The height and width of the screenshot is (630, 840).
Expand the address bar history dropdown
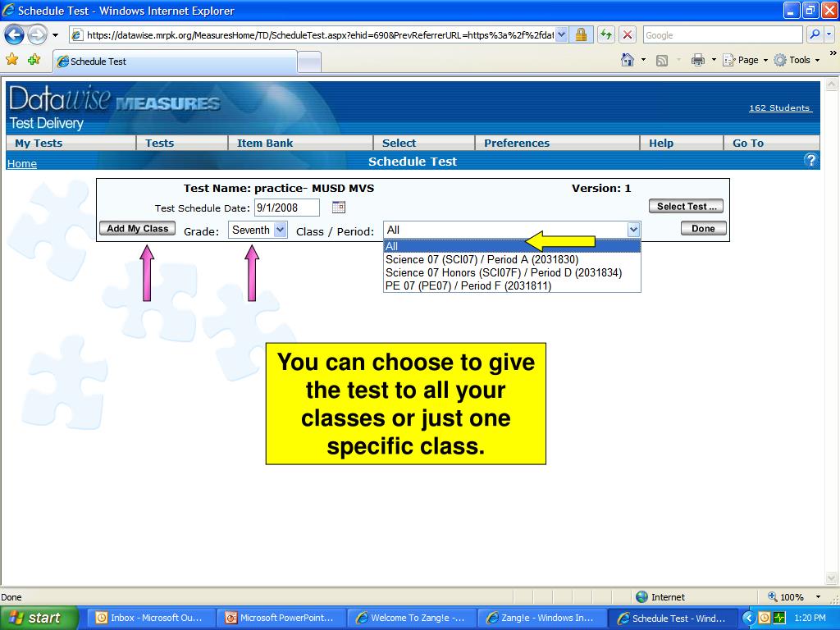(x=561, y=35)
